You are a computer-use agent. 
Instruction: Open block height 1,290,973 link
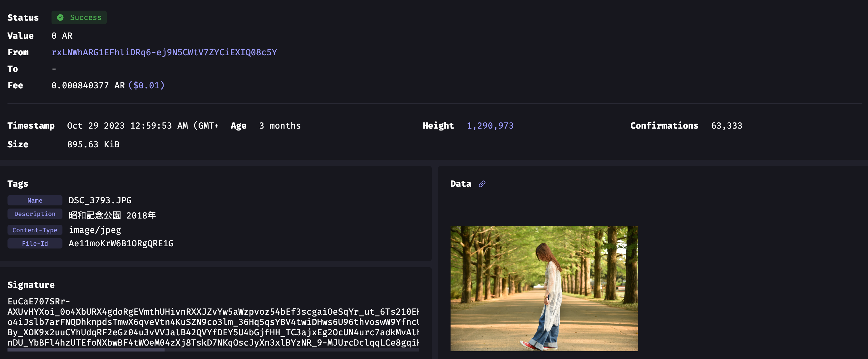(x=490, y=125)
